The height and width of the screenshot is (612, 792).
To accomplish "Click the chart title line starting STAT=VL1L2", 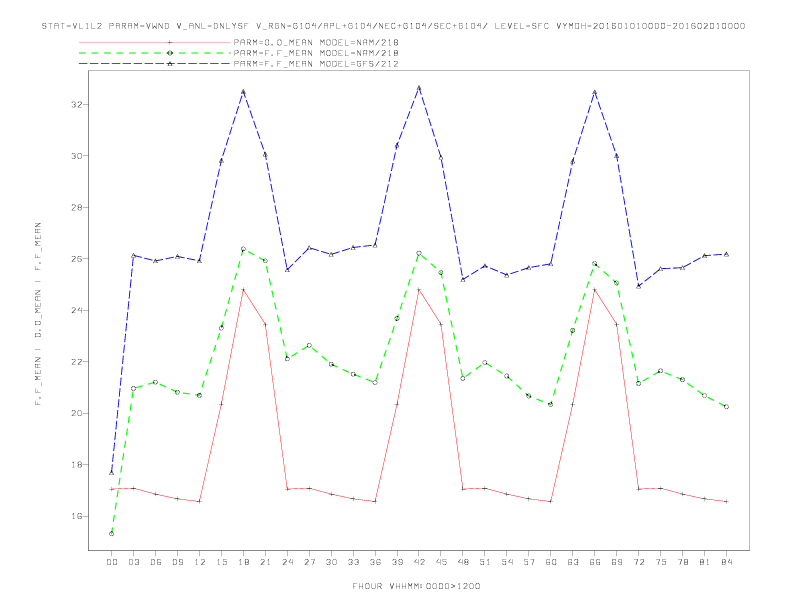I will (x=393, y=26).
